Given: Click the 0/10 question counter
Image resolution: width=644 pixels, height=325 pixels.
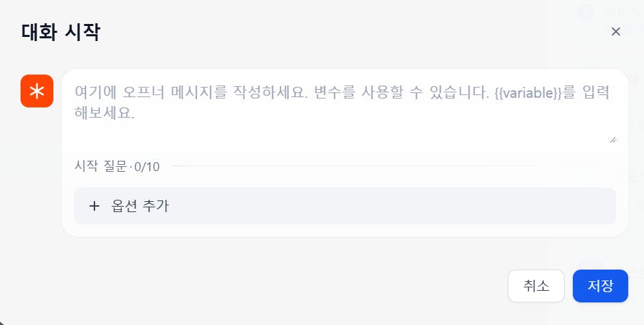Looking at the screenshot, I should pos(146,166).
